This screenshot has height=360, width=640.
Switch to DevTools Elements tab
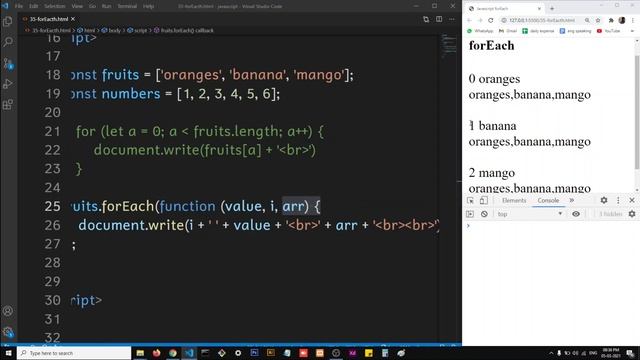514,200
